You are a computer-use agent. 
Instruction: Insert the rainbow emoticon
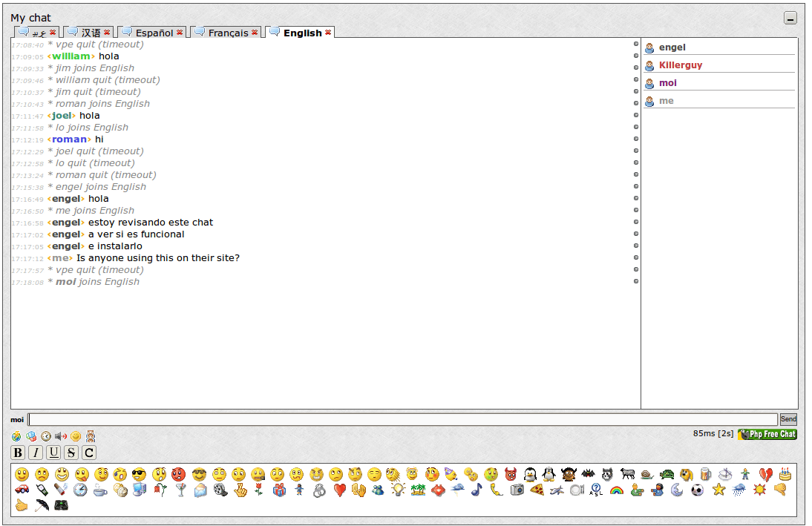tap(616, 490)
